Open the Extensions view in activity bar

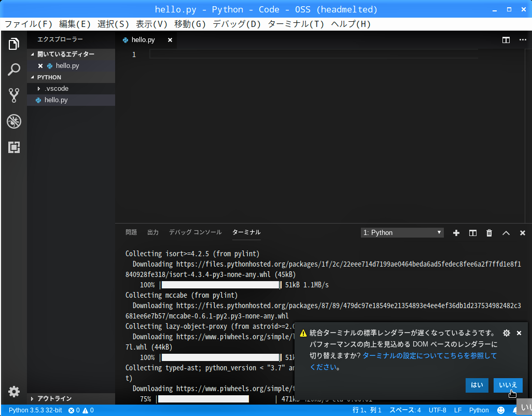coord(14,147)
